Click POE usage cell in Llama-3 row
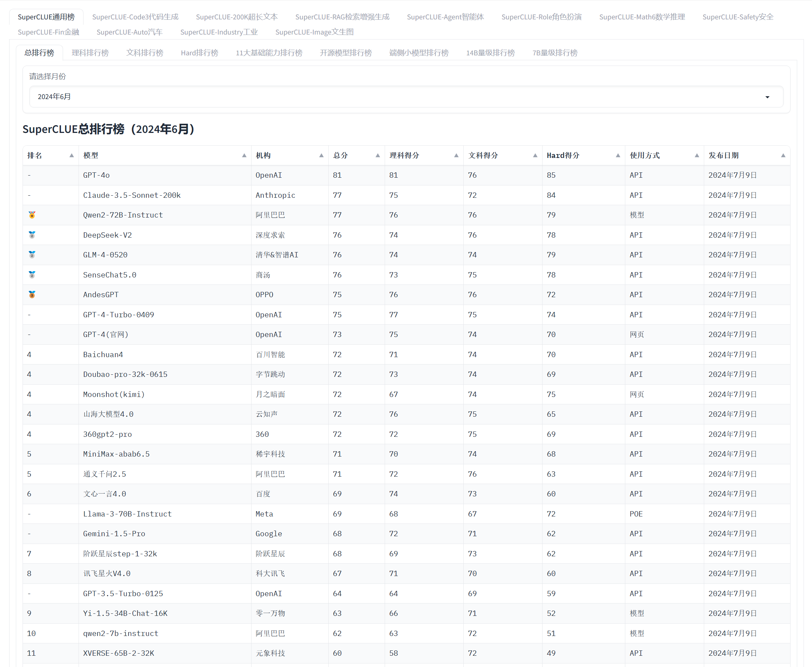 (664, 514)
